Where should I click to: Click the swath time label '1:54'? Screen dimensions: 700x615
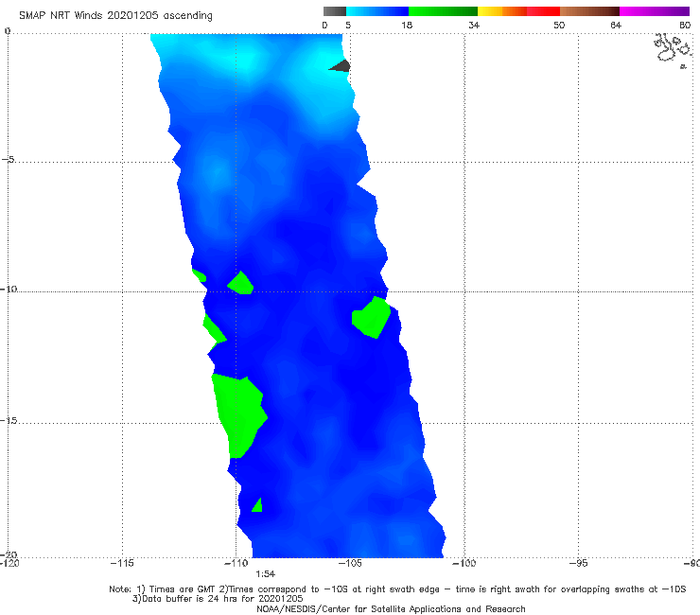(x=265, y=574)
